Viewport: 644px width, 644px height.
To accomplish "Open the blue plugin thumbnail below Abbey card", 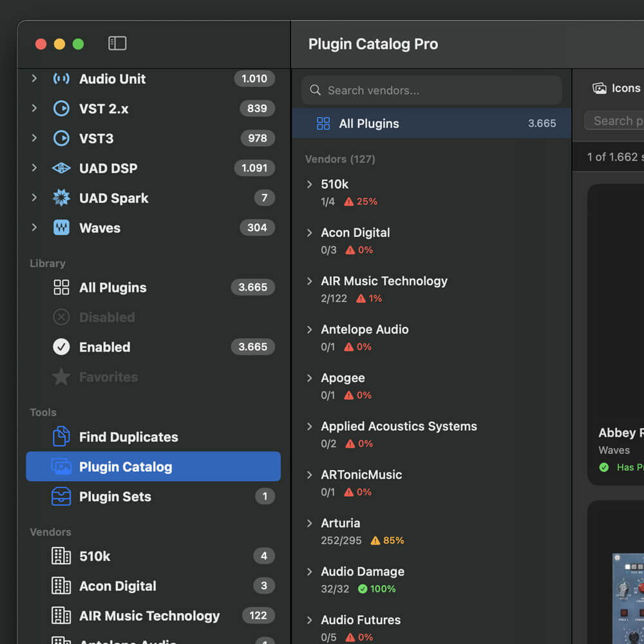I will point(628,598).
